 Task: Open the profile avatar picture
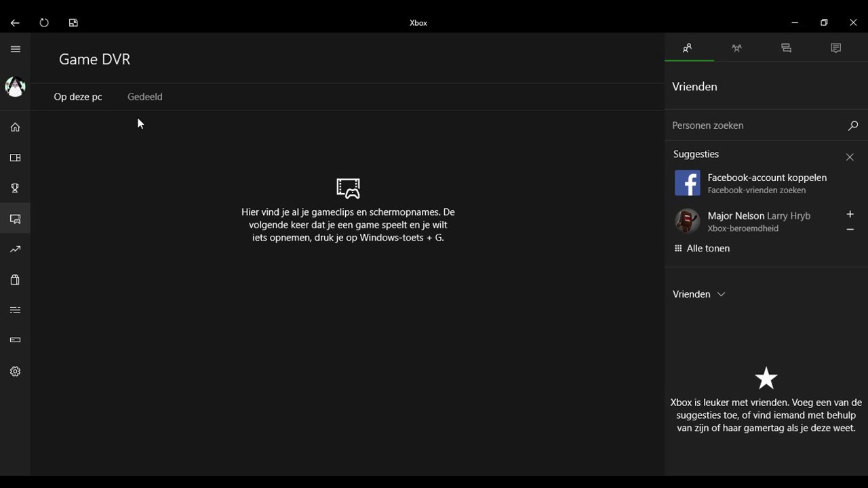(15, 87)
